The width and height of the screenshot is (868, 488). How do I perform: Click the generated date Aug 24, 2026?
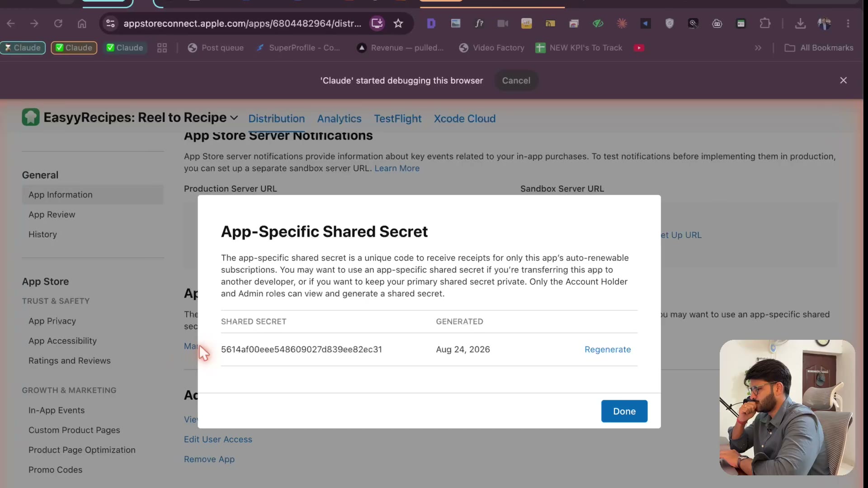click(x=463, y=349)
